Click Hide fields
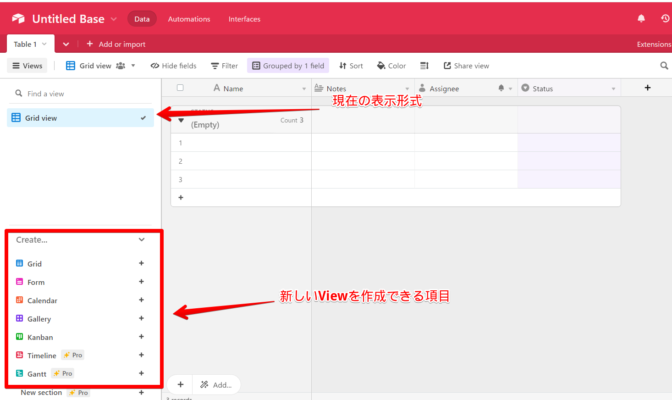Image resolution: width=672 pixels, height=400 pixels. pyautogui.click(x=173, y=66)
